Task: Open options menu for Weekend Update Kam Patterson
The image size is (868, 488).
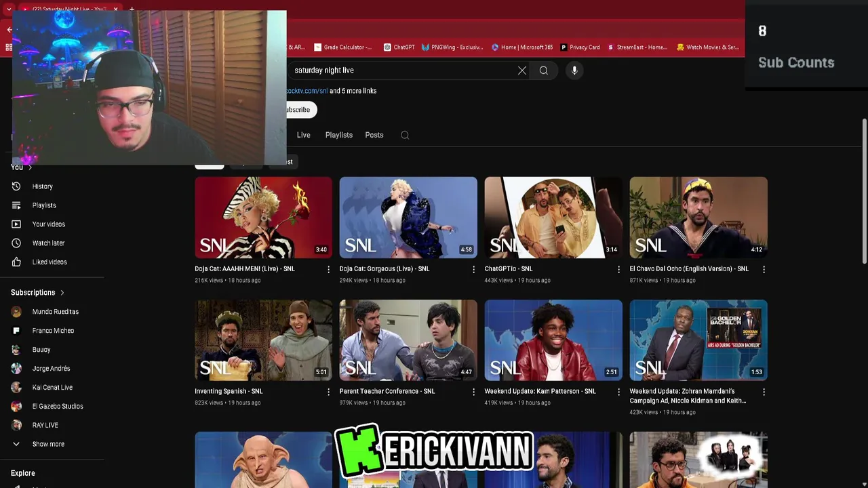Action: point(618,392)
